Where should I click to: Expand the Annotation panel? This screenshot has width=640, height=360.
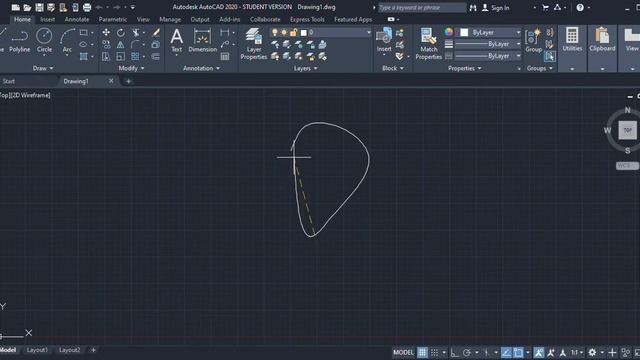tap(201, 68)
